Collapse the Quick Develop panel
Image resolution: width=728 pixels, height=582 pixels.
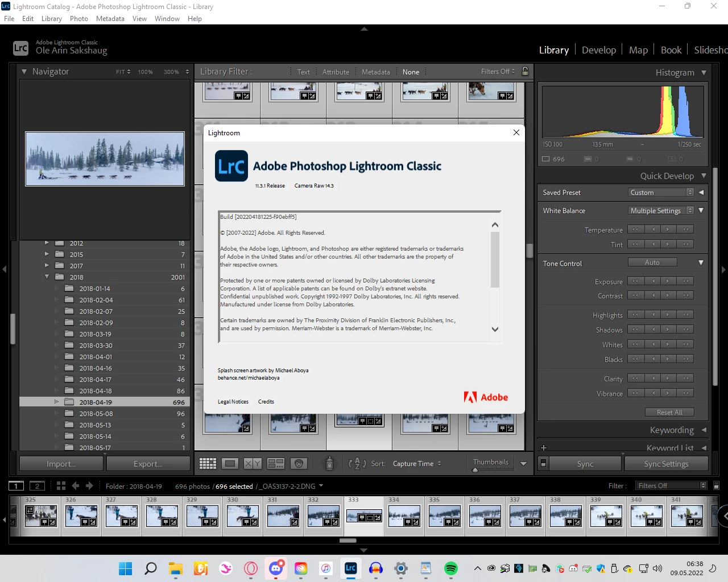pyautogui.click(x=704, y=176)
